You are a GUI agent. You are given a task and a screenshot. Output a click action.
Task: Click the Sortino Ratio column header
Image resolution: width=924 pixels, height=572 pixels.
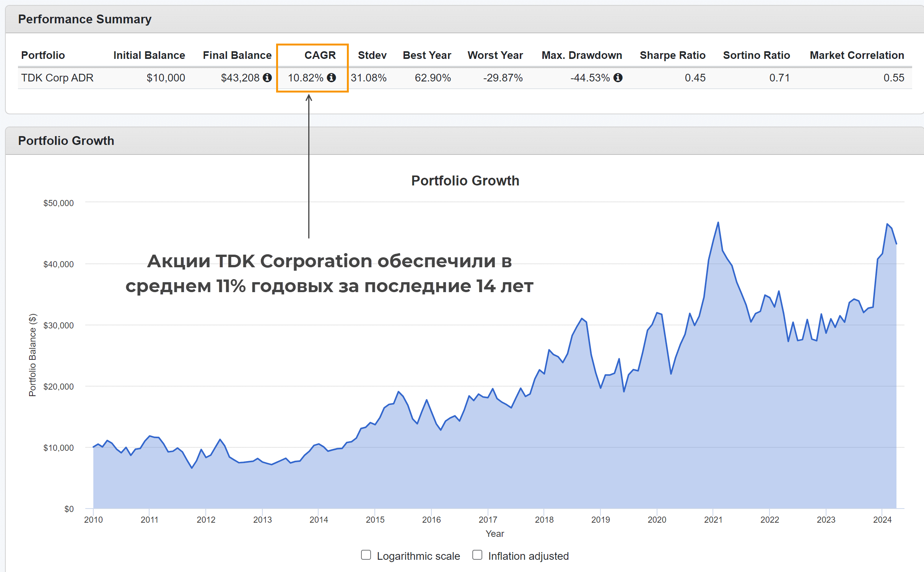pyautogui.click(x=756, y=55)
